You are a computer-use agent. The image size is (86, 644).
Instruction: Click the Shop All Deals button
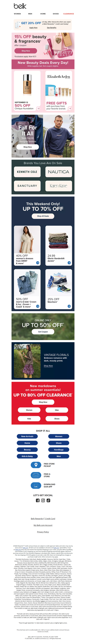coord(43,216)
